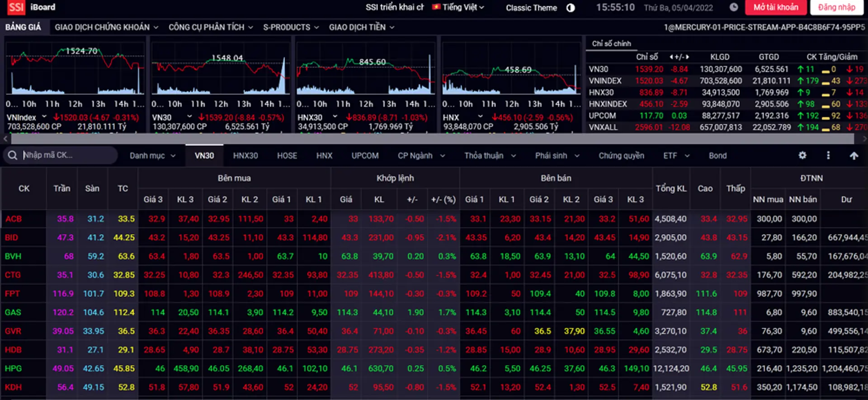Open the BID stock symbol
The height and width of the screenshot is (400, 868).
(x=11, y=237)
